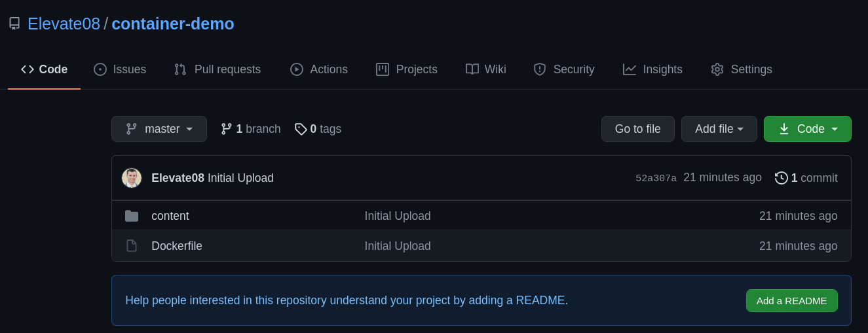Click the graph icon on Insights tab
Image resolution: width=868 pixels, height=333 pixels.
pyautogui.click(x=630, y=69)
